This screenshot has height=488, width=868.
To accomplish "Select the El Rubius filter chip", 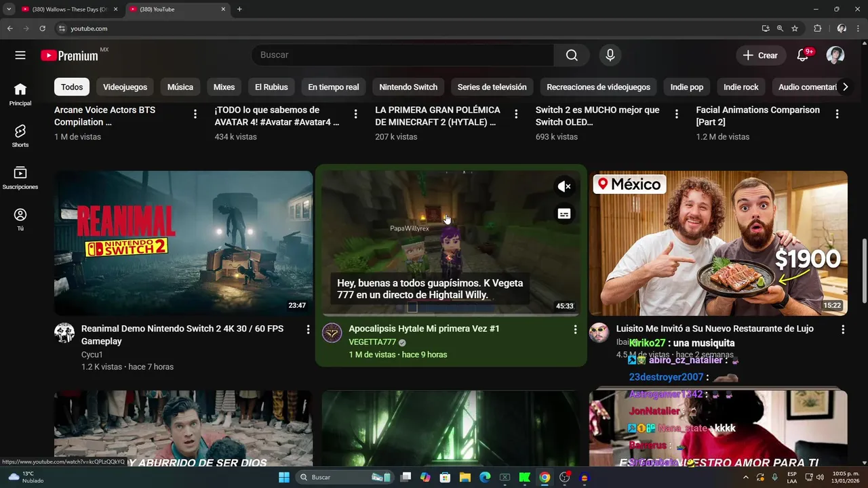I will (271, 87).
